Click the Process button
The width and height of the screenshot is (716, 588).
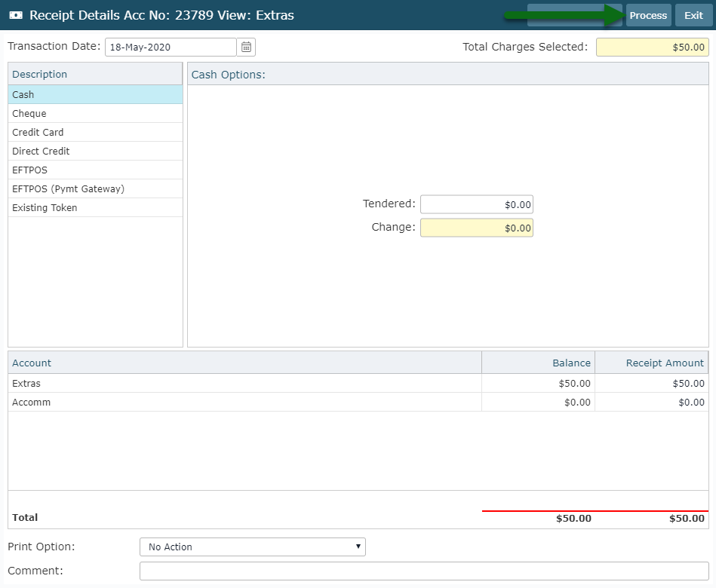[648, 15]
